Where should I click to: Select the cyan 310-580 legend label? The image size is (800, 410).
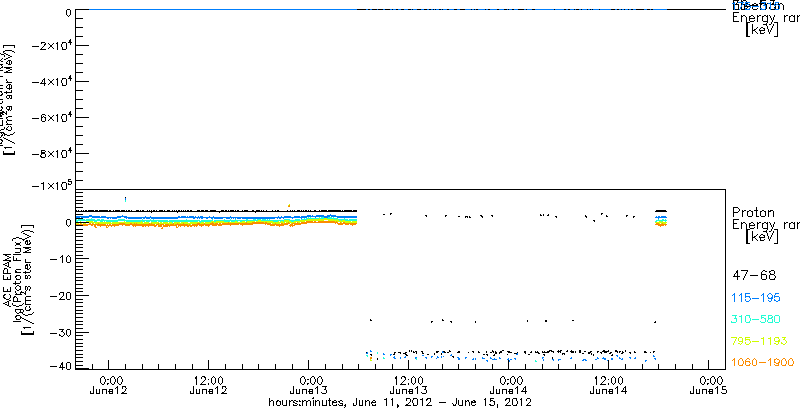click(756, 319)
